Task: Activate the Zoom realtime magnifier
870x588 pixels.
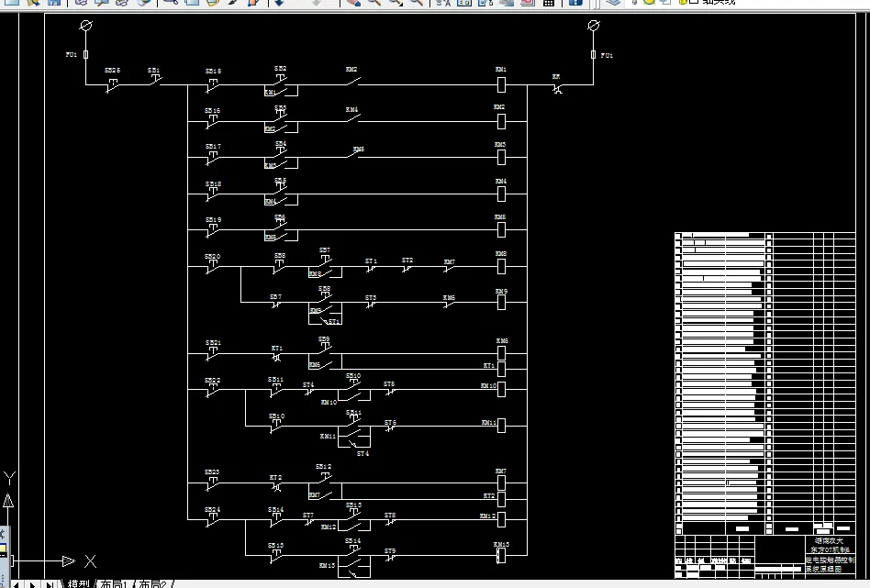Action: (x=374, y=2)
